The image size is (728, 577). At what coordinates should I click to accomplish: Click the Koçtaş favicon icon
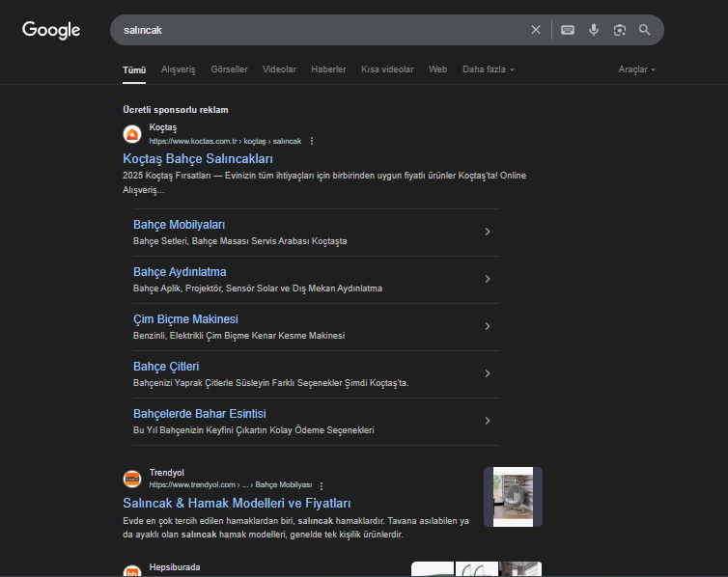(132, 134)
